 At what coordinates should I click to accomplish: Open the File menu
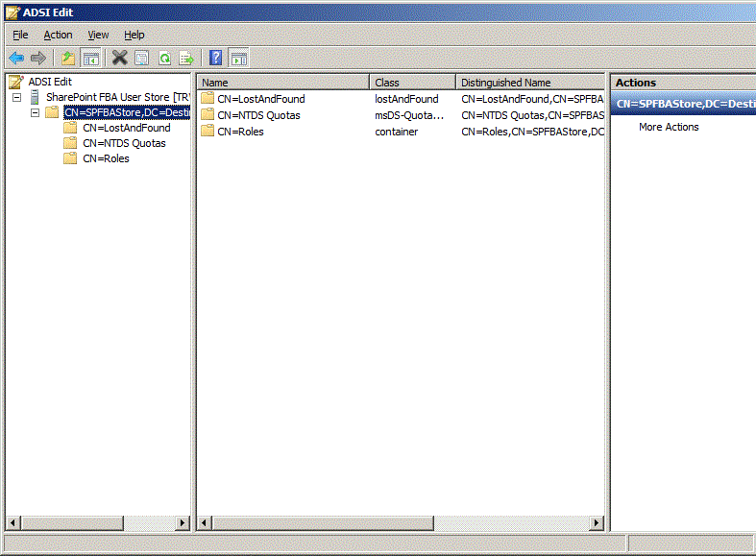(x=20, y=35)
